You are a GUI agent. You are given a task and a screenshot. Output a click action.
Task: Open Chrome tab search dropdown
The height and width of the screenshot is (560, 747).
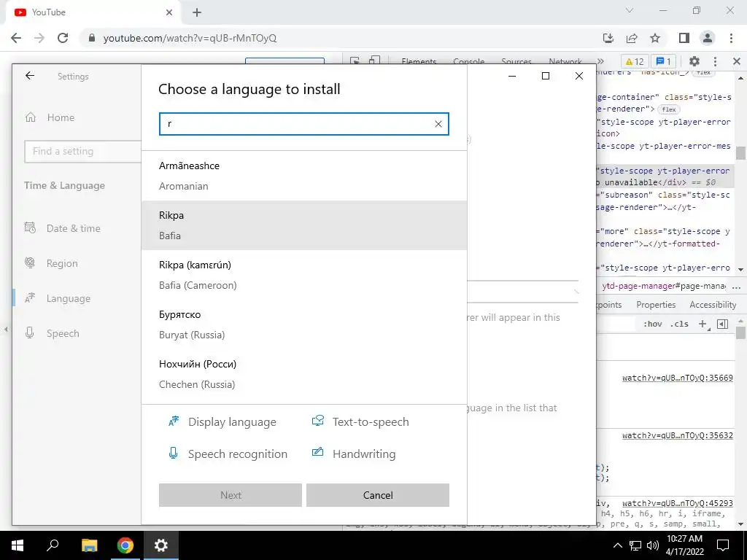630,10
